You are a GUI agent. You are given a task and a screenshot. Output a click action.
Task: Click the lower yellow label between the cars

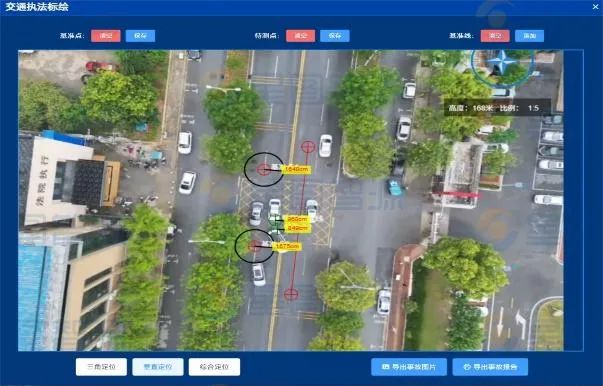click(297, 228)
